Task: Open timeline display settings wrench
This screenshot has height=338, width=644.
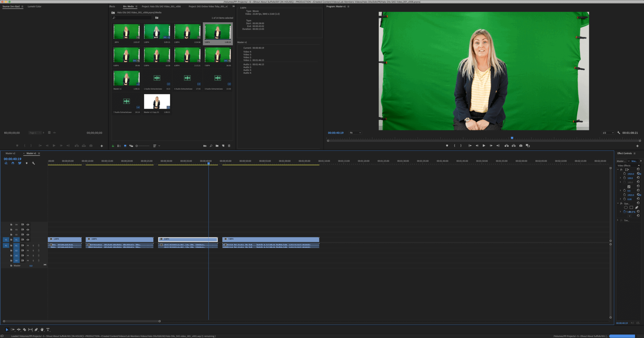Action: pos(33,163)
